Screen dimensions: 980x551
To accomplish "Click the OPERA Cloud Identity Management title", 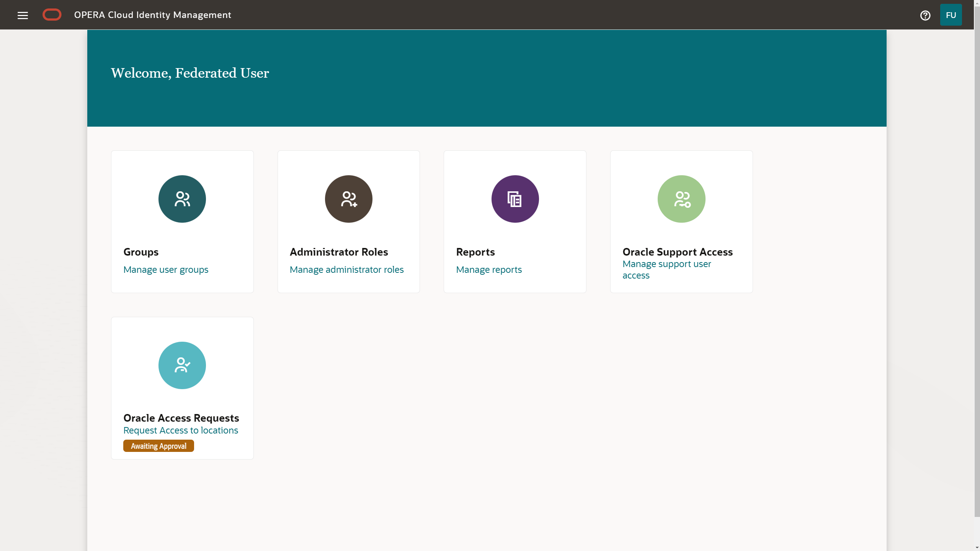I will pyautogui.click(x=152, y=15).
